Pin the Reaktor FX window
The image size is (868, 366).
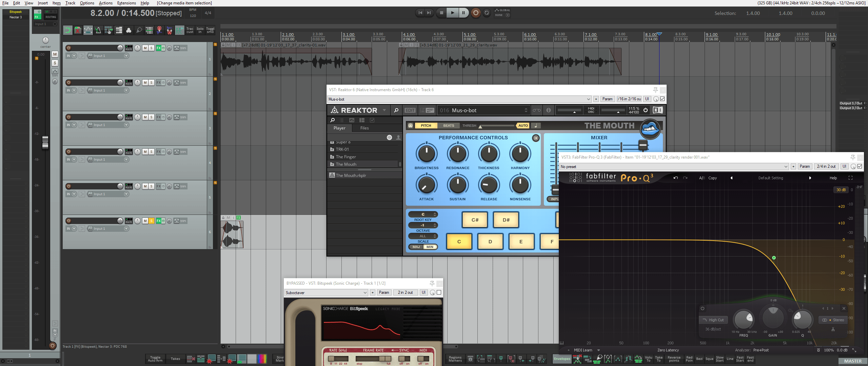pos(655,90)
